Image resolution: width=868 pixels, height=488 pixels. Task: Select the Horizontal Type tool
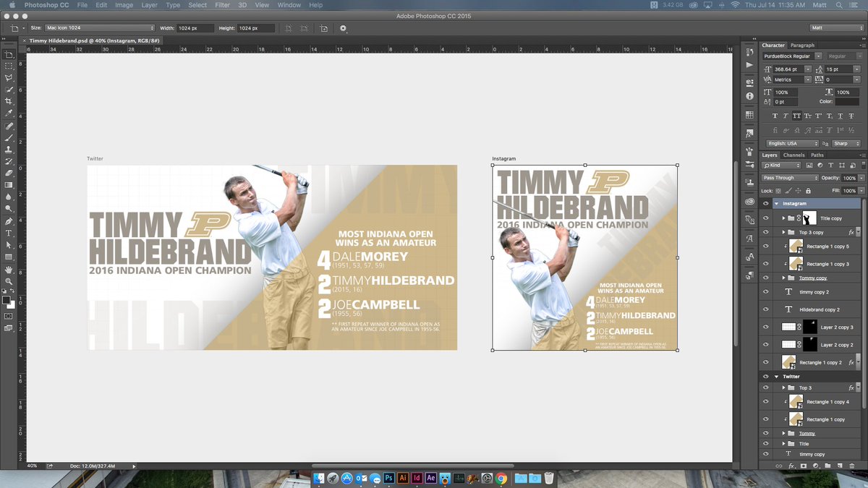9,234
